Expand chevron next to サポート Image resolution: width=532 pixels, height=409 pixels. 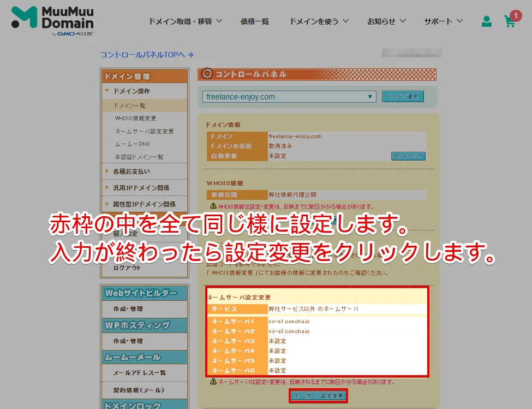point(459,21)
